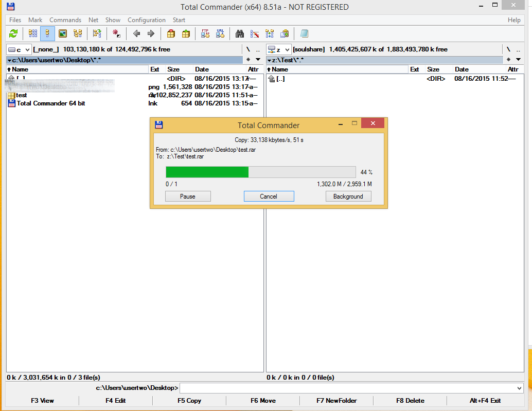Click F6 Move button
Viewport: 532px width, 411px height.
pyautogui.click(x=263, y=401)
